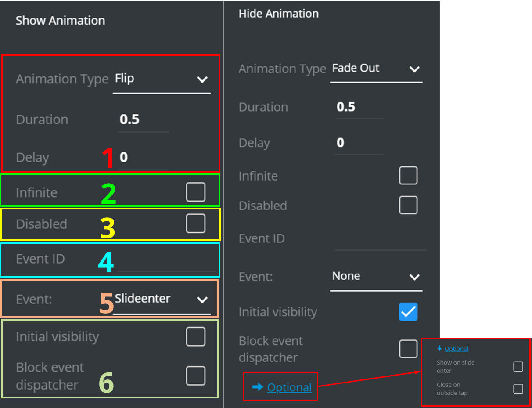
Task: Toggle Disabled checkbox in Hide Animation
Action: (x=408, y=205)
